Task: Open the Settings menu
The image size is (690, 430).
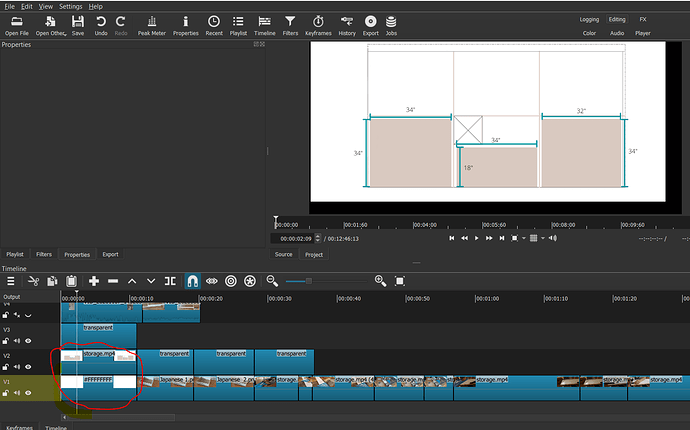Action: 70,6
